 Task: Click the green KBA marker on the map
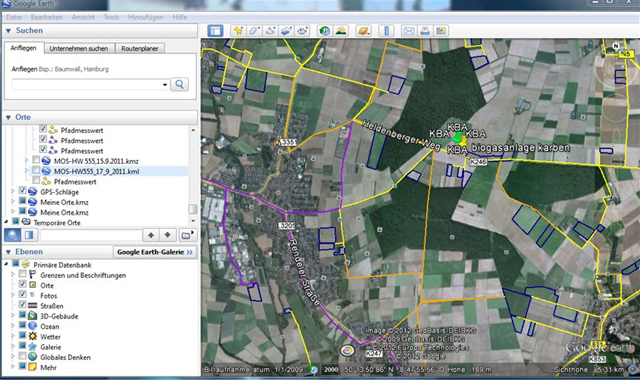[458, 137]
